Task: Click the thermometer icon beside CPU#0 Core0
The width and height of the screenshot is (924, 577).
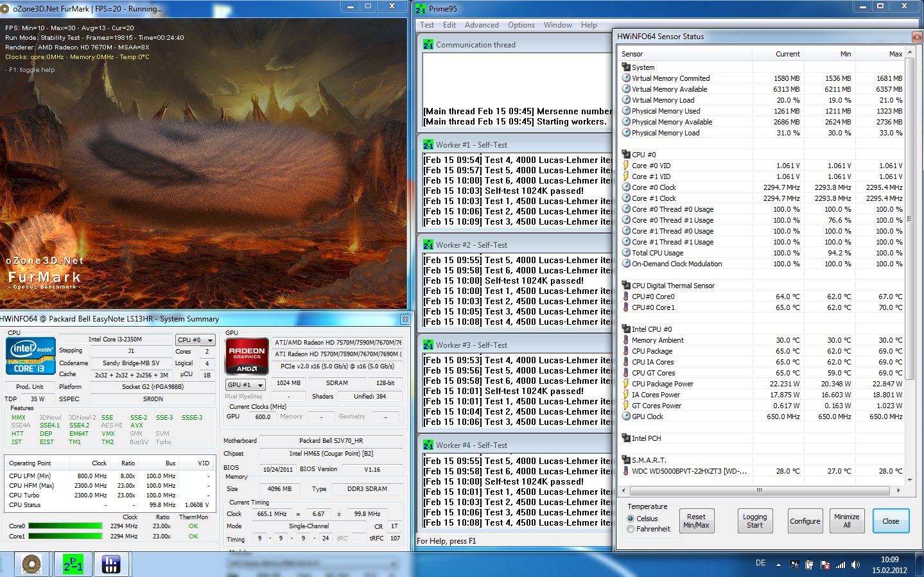Action: click(x=626, y=297)
